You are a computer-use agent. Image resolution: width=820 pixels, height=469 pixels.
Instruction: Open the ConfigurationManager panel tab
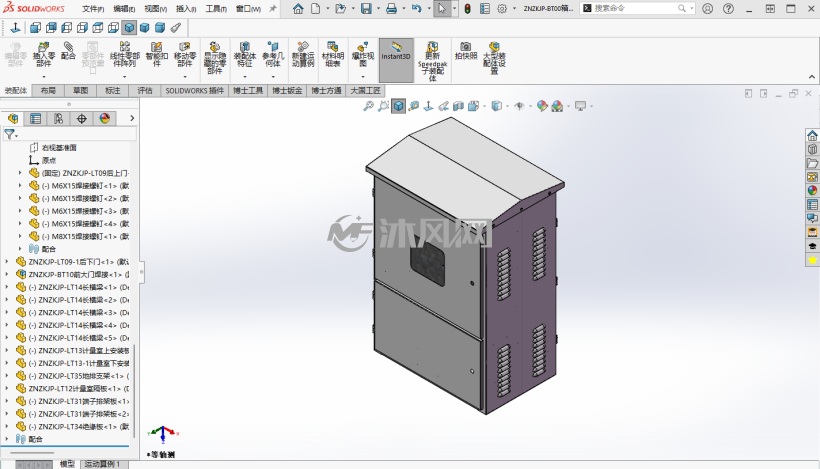coord(59,119)
